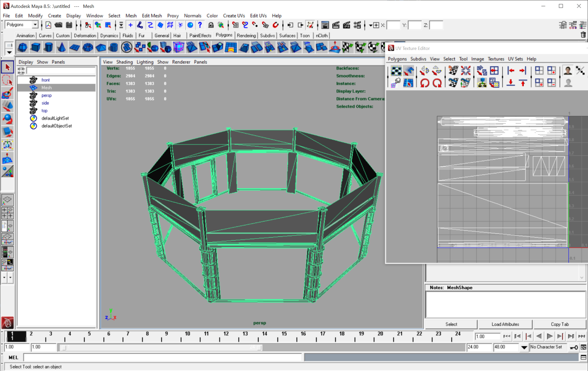The height and width of the screenshot is (371, 588).
Task: Click play forwards on playback controls
Action: click(x=549, y=336)
